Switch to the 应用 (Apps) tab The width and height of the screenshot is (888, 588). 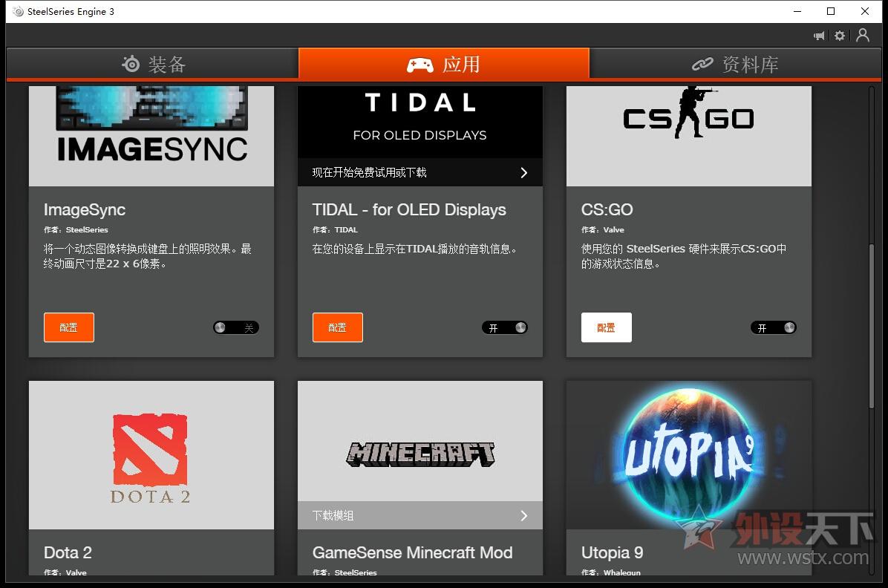pos(444,64)
